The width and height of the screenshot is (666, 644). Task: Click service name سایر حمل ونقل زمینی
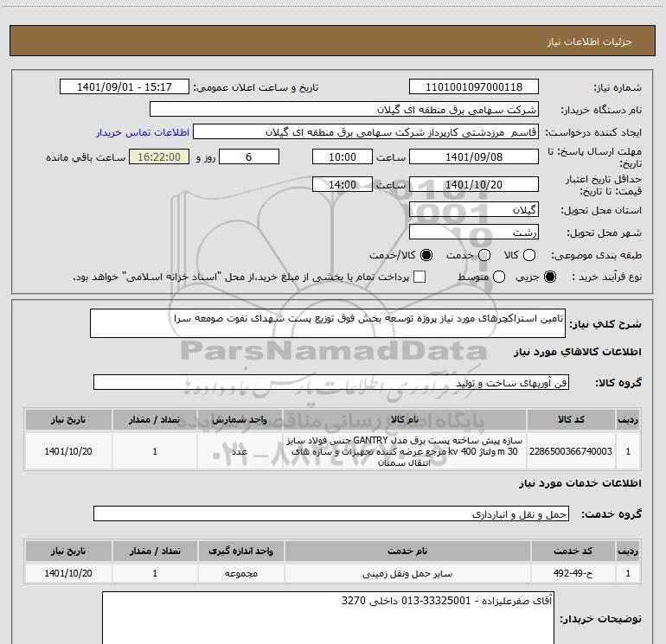[407, 573]
